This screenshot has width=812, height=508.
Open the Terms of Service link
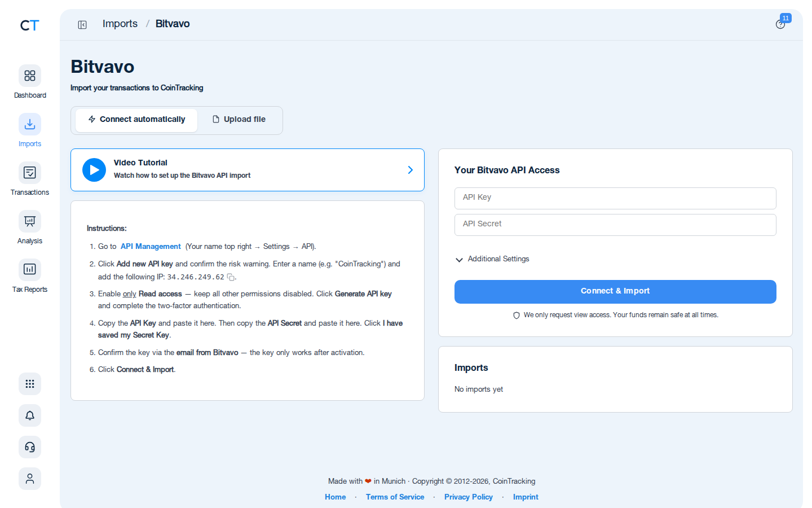(395, 497)
